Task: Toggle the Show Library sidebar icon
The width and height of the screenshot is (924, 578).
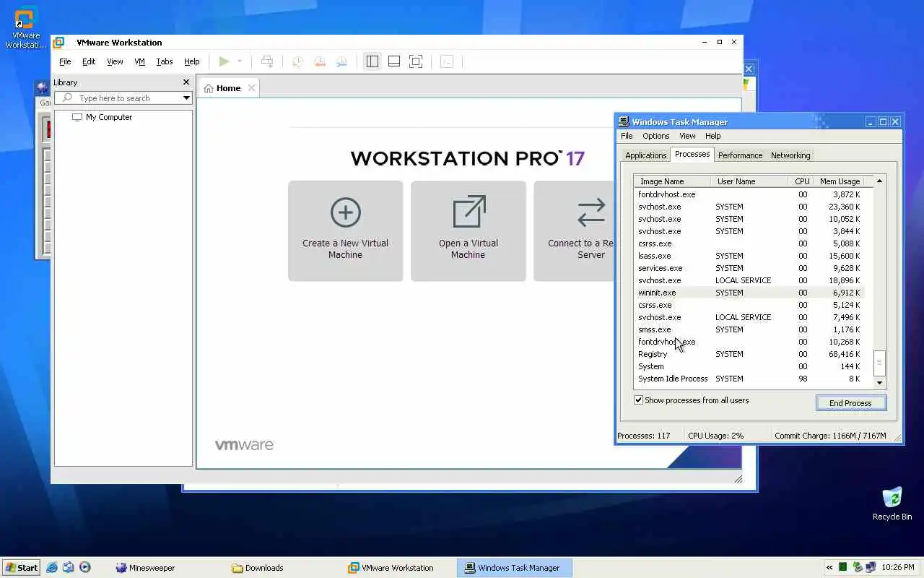Action: (x=372, y=61)
